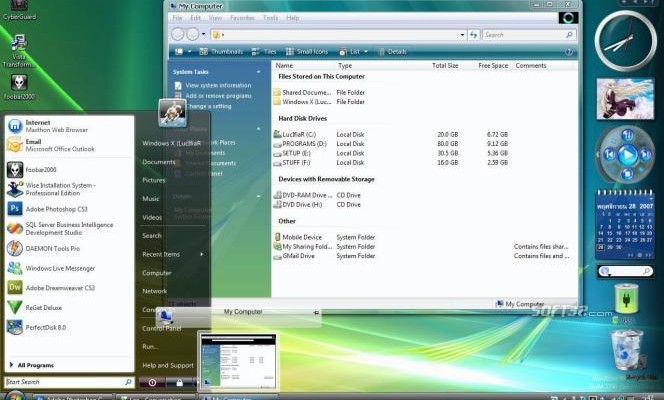Open Adobe Photoshop CS3 from Start menu
The width and height of the screenshot is (664, 400).
56,208
